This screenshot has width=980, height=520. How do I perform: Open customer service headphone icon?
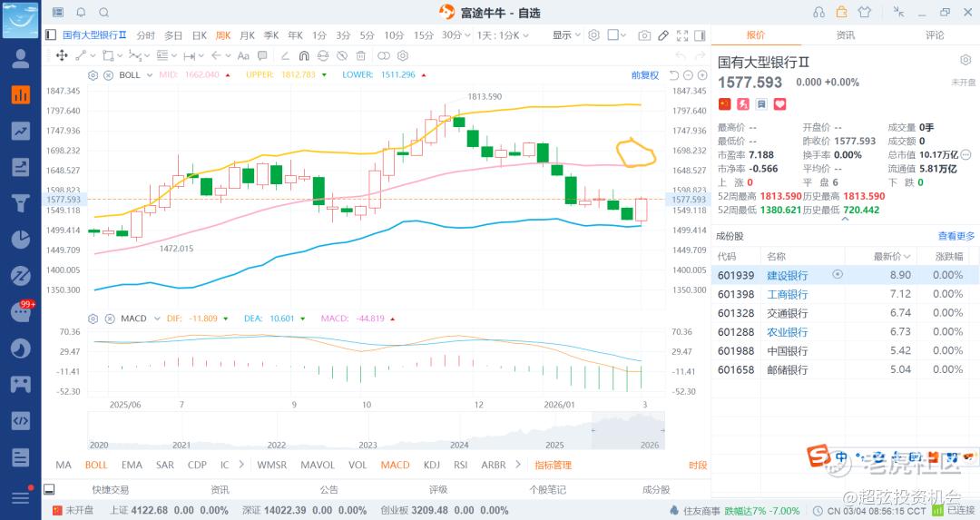(819, 13)
